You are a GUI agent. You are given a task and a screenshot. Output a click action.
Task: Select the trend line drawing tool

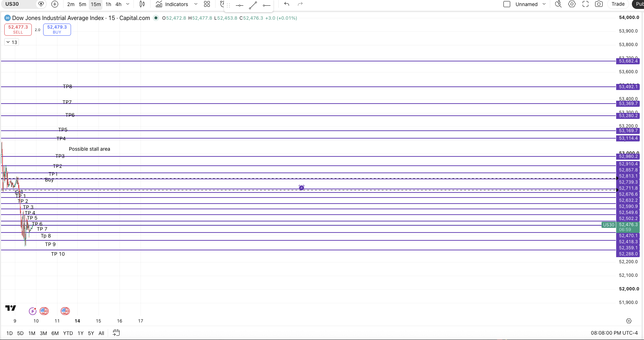253,5
